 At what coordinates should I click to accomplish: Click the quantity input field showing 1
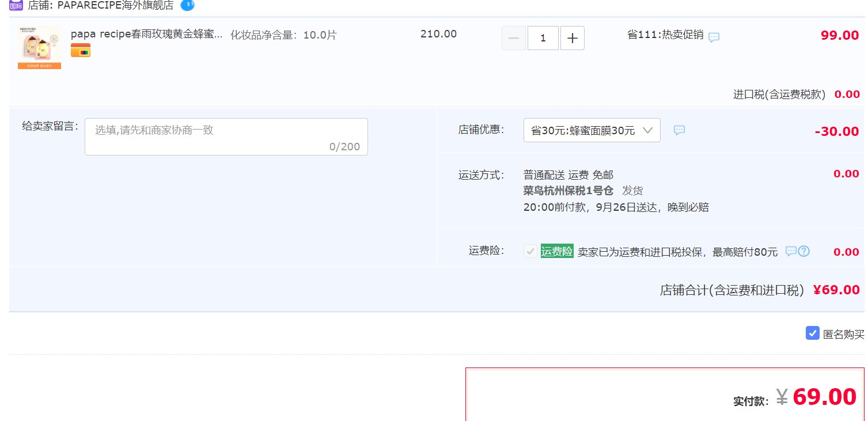click(x=543, y=39)
